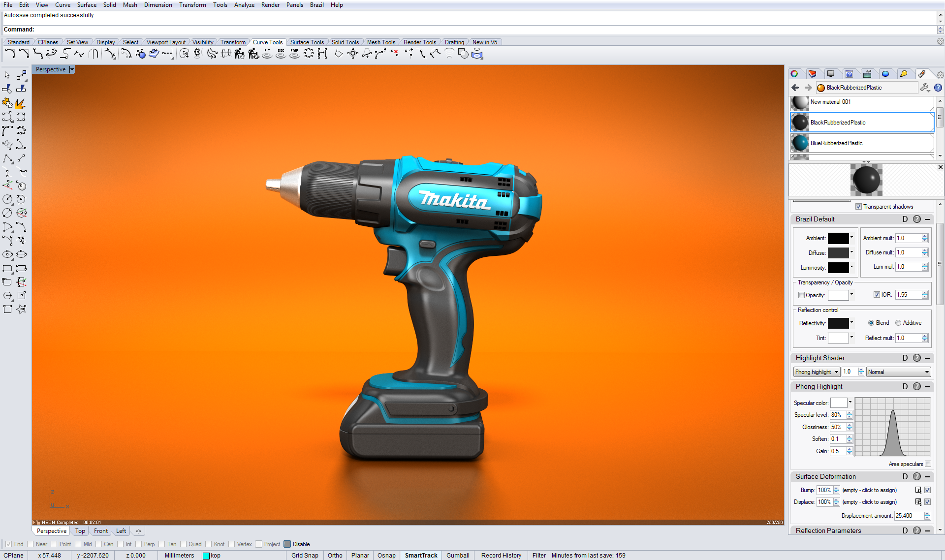Screen dimensions: 945x560
Task: Open the Render menu
Action: 270,5
